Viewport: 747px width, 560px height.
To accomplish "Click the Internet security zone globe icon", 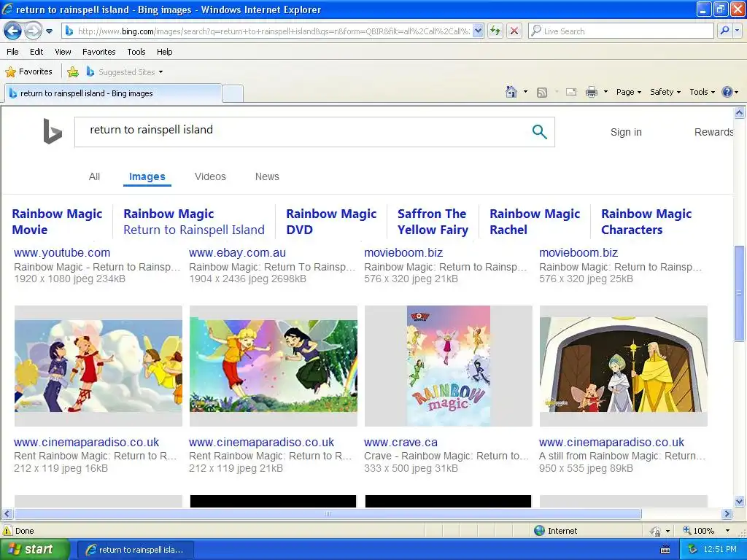I will coord(539,531).
